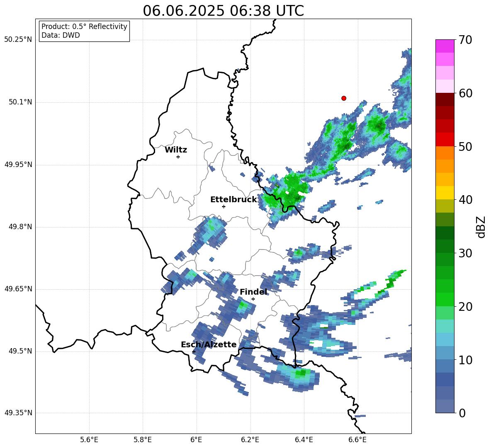Click the Findel station label

[x=253, y=292]
